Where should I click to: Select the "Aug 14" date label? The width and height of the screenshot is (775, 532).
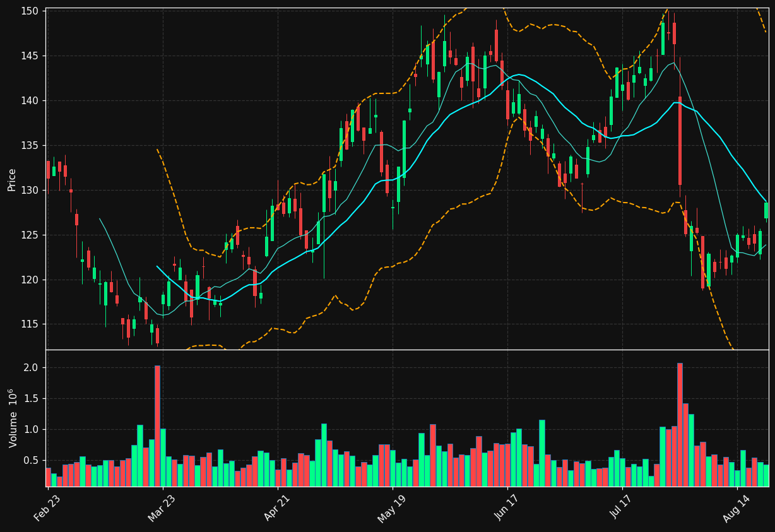point(737,507)
